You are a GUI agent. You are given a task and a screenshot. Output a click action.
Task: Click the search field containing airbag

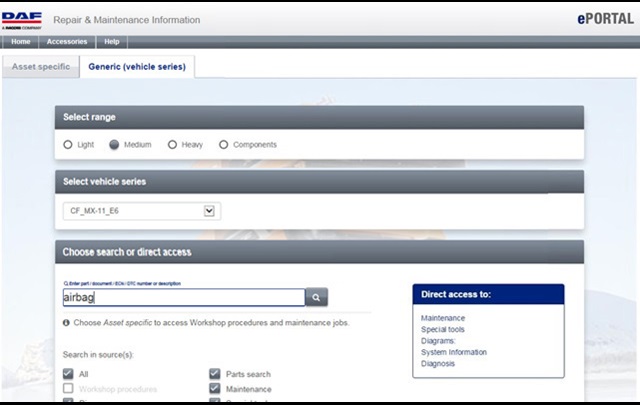[182, 297]
